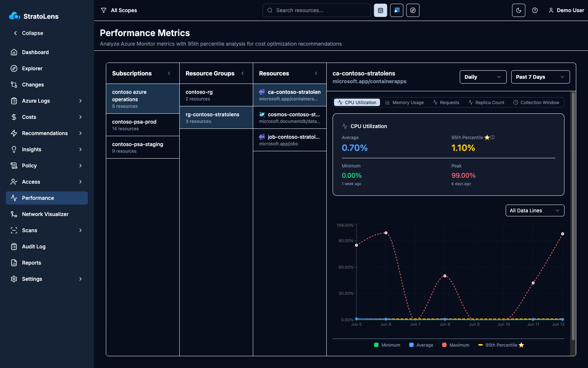588x368 pixels.
Task: Click the StratoLens cloud logo icon
Action: click(15, 16)
